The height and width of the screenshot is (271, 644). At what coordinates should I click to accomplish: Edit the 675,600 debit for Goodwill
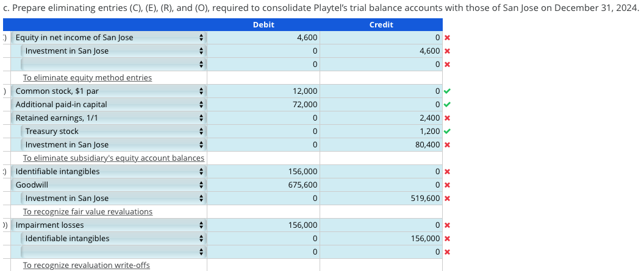[x=263, y=185]
